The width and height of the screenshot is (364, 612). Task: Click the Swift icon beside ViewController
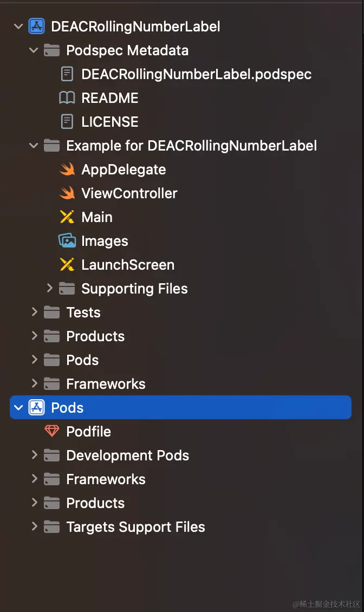[x=67, y=193]
